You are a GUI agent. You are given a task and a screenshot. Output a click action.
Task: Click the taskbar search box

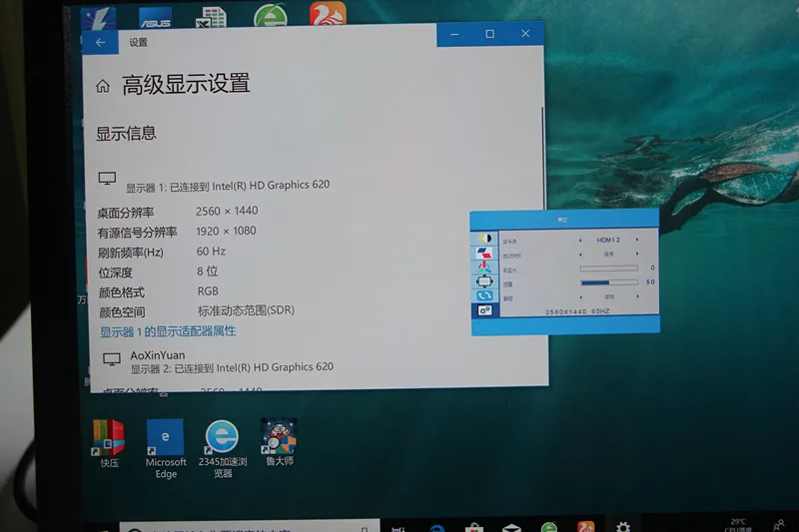(250, 526)
